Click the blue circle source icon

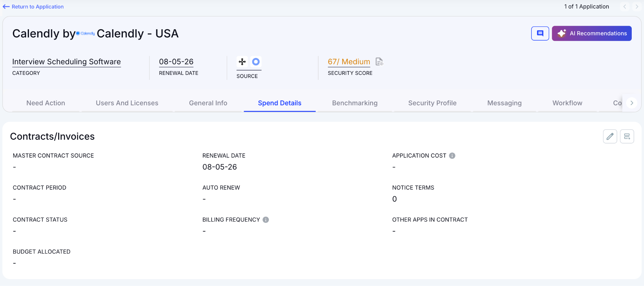(256, 62)
